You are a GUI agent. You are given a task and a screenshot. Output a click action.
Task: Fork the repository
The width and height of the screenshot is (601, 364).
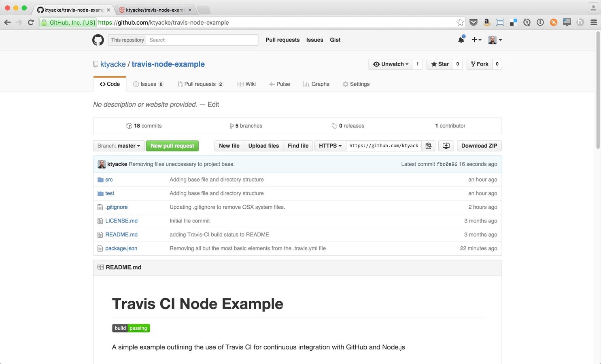coord(480,64)
